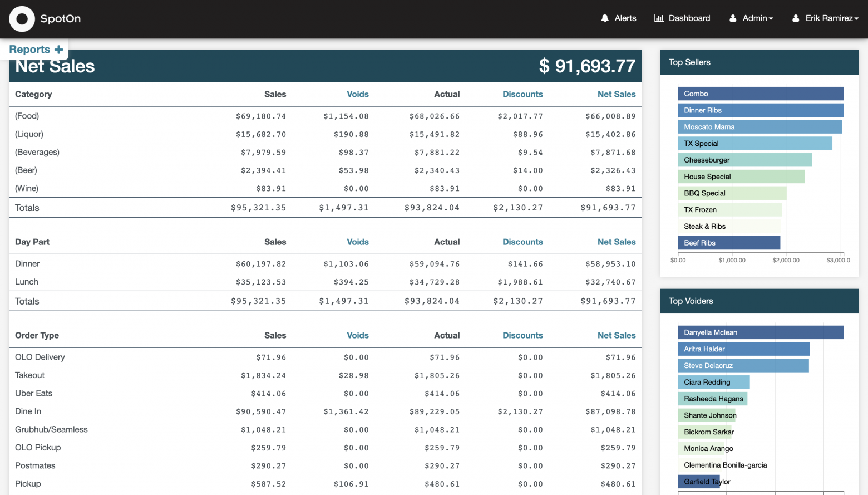Screen dimensions: 868x495
Task: Click the Voids header in Order Type table
Action: [357, 335]
